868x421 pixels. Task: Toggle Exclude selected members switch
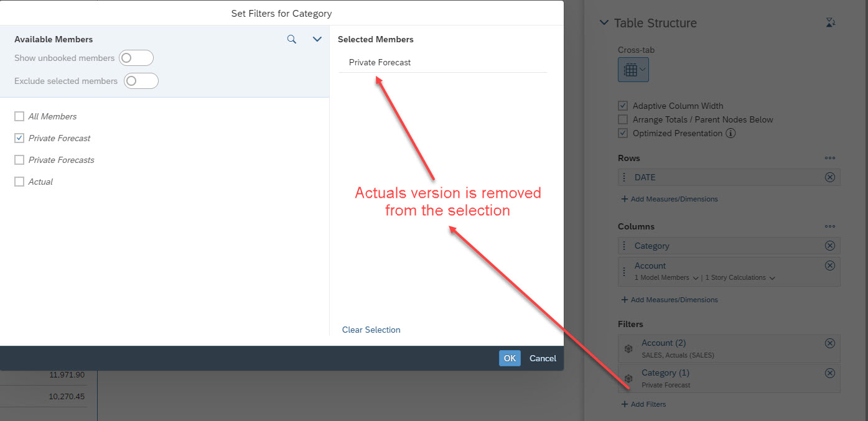point(141,81)
